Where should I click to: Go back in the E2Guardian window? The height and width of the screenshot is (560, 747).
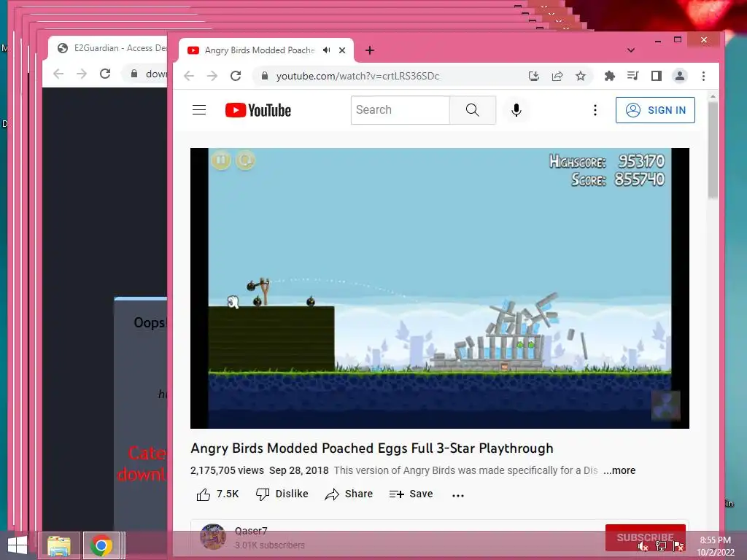pyautogui.click(x=58, y=74)
